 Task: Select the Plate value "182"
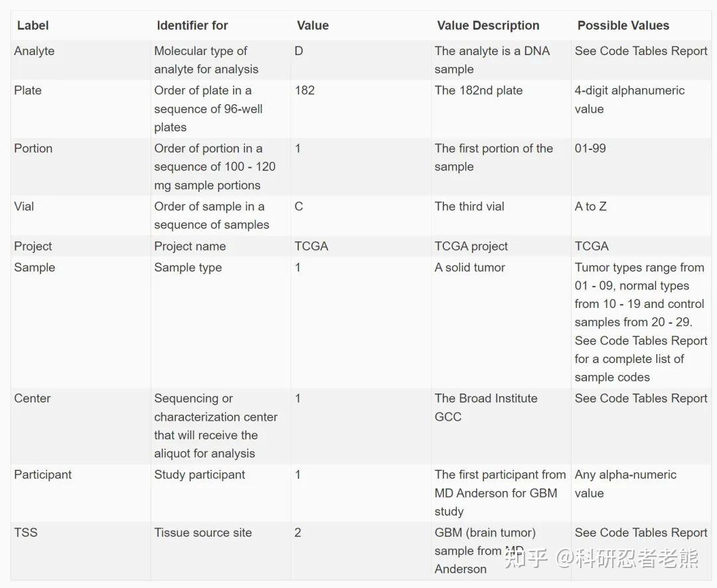(x=305, y=90)
